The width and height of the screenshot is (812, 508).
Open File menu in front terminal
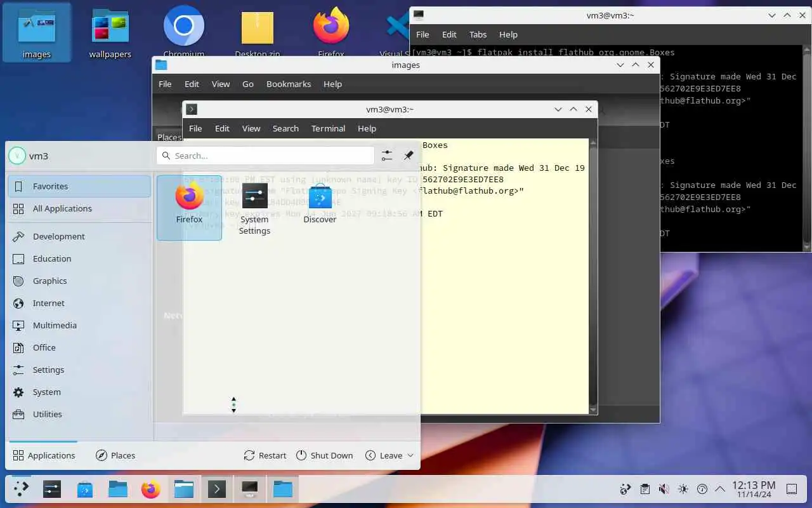pos(195,128)
